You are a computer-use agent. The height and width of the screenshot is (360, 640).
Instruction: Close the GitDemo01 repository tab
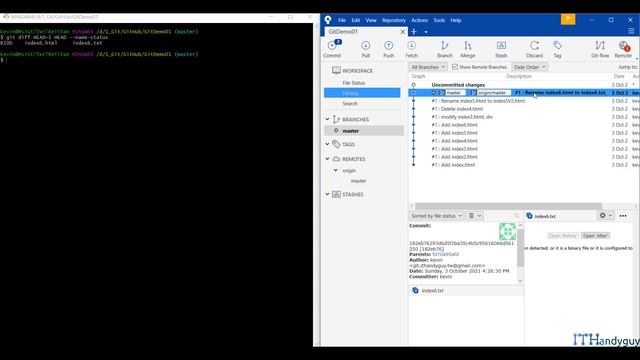coord(402,31)
